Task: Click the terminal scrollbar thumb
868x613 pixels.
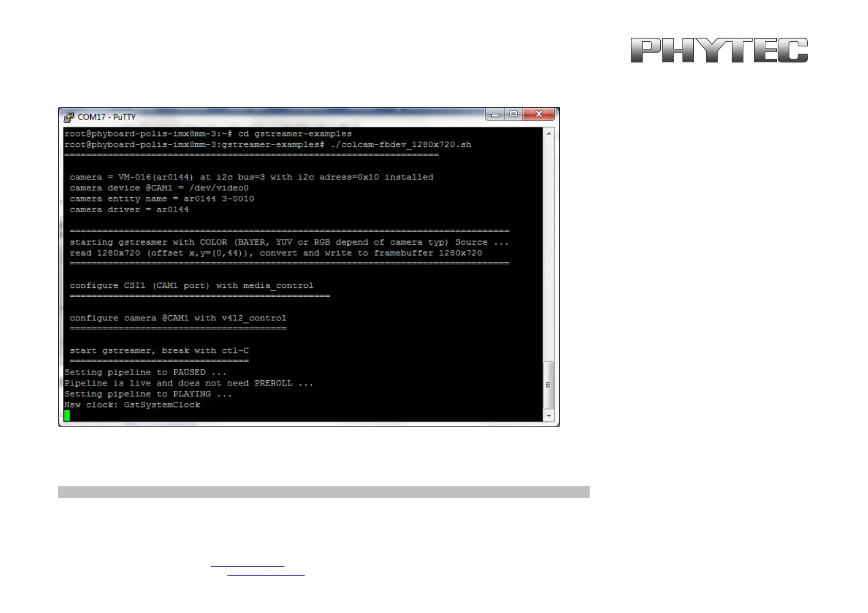Action: [549, 385]
